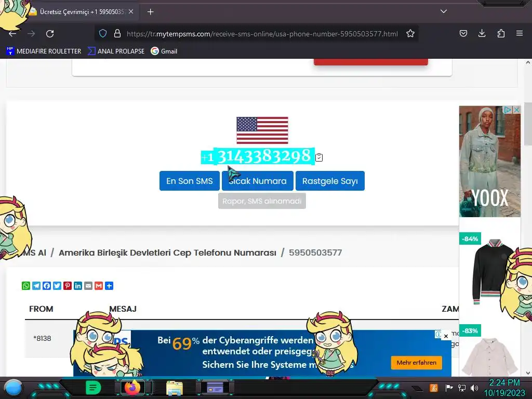
Task: Share via the Pinterest icon
Action: 68,286
